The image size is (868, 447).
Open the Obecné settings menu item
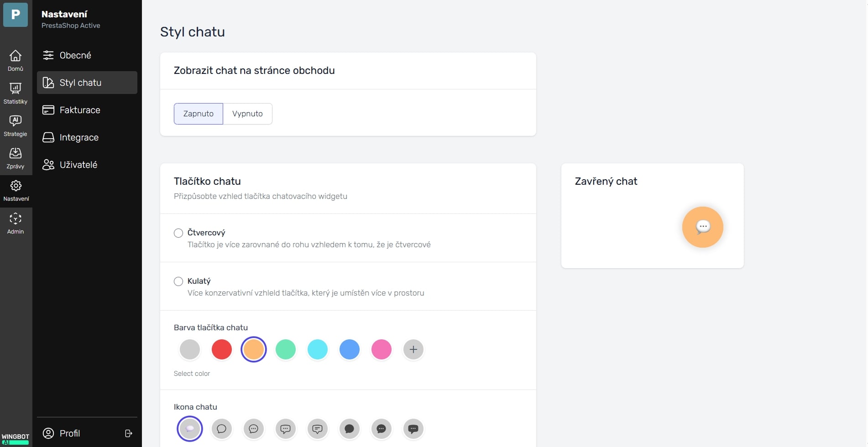75,55
